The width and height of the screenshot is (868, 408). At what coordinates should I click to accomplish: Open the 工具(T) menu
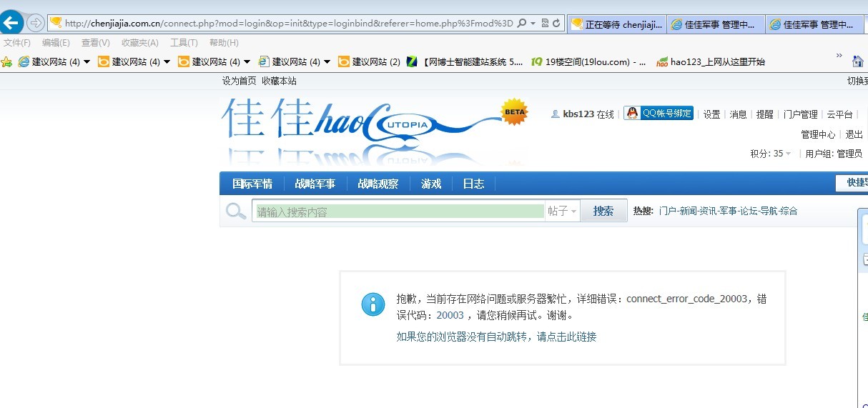coord(184,43)
